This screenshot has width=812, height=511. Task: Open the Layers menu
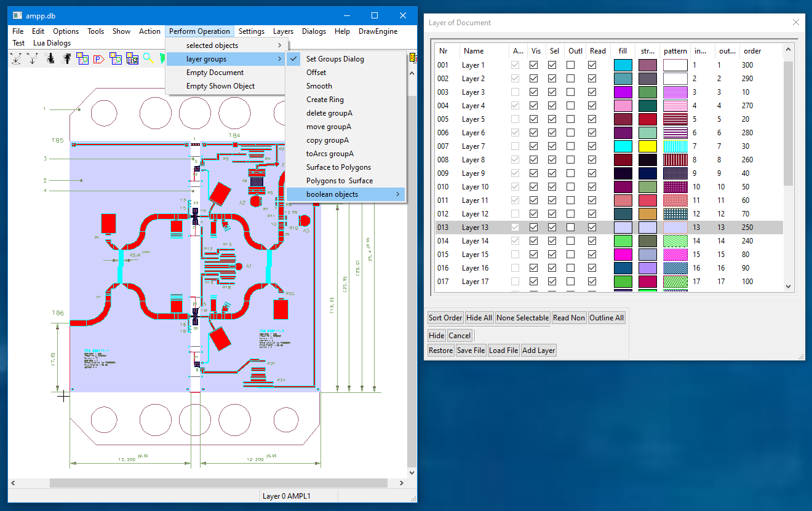(283, 31)
